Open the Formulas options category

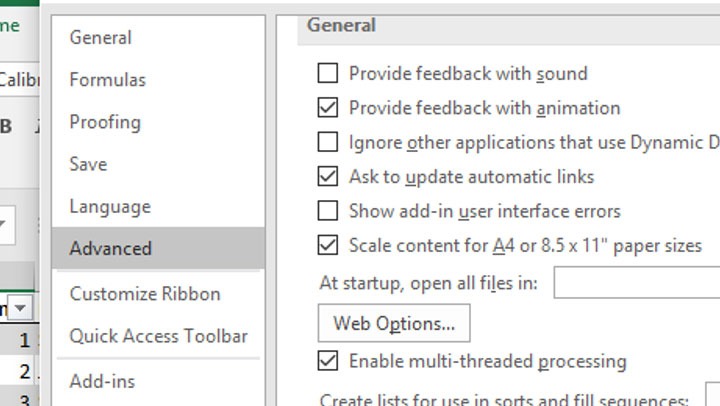[x=107, y=80]
